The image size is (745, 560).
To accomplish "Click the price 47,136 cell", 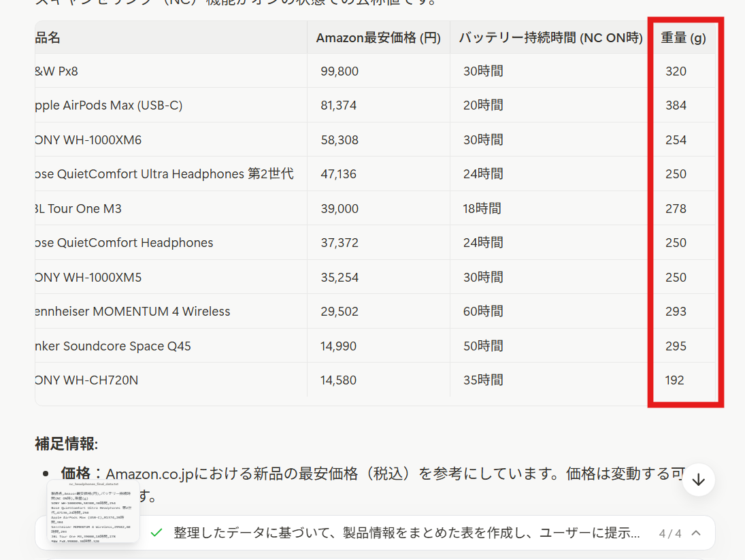I will coord(338,174).
